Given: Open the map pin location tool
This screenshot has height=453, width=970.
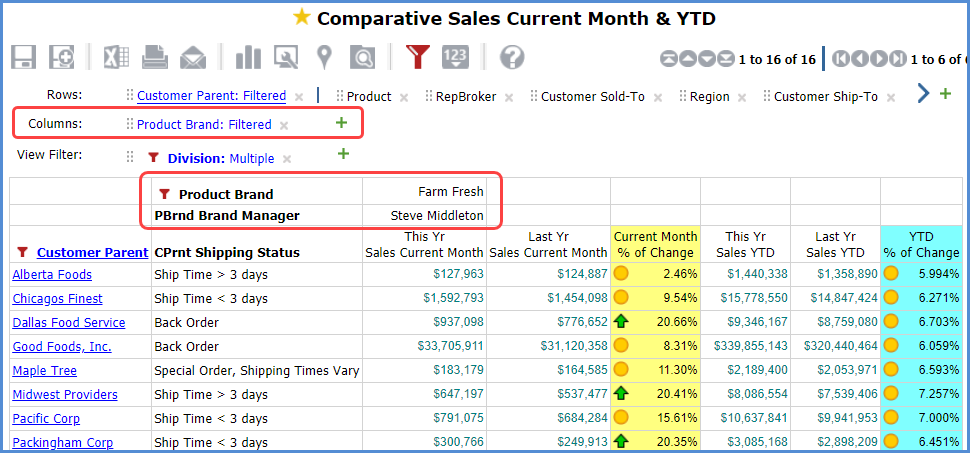Looking at the screenshot, I should 324,57.
